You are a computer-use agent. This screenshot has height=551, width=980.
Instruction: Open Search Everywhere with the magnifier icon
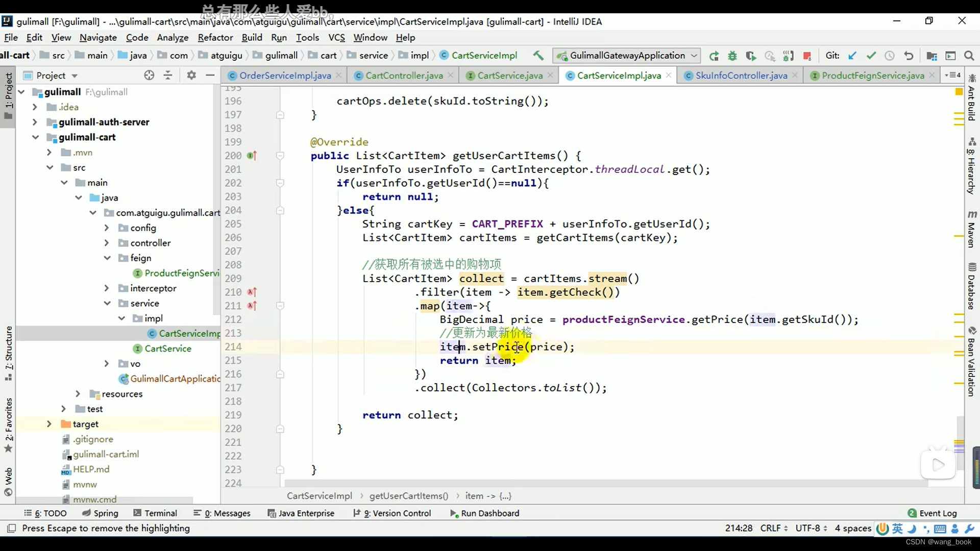[x=969, y=56]
